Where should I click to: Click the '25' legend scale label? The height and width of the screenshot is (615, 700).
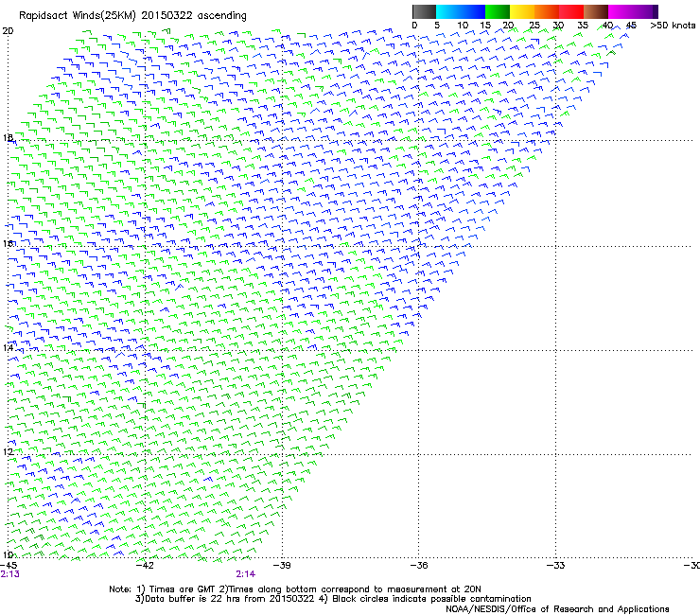click(x=534, y=26)
